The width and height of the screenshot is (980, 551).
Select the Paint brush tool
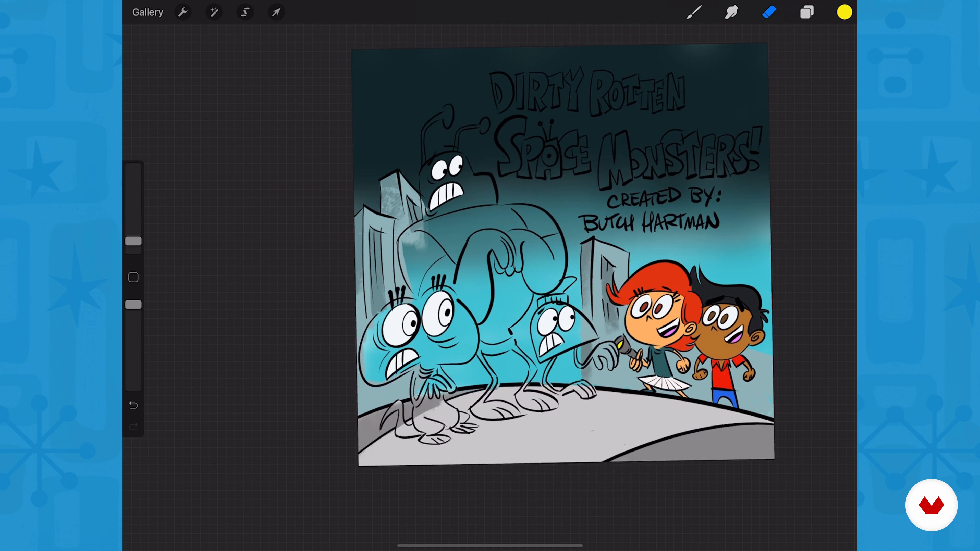694,12
